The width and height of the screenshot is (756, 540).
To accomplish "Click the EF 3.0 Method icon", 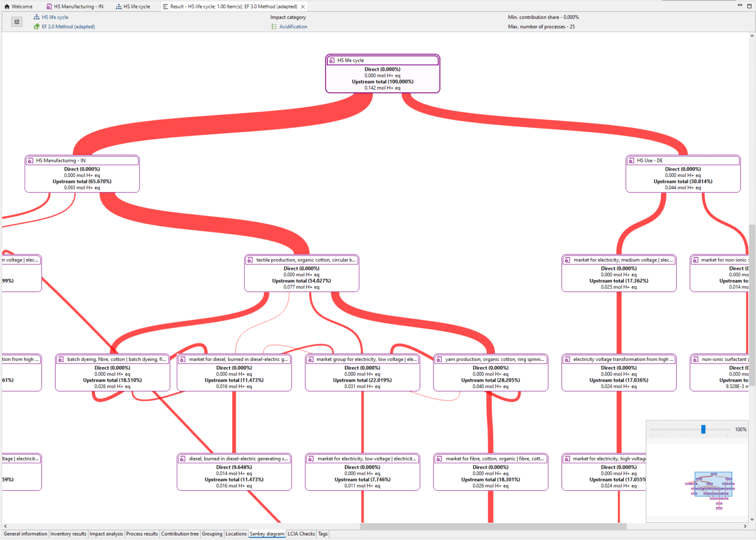I will point(36,27).
